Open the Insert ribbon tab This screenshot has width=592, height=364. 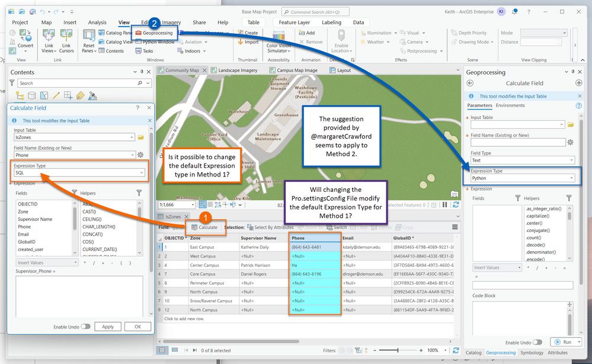[x=70, y=22]
